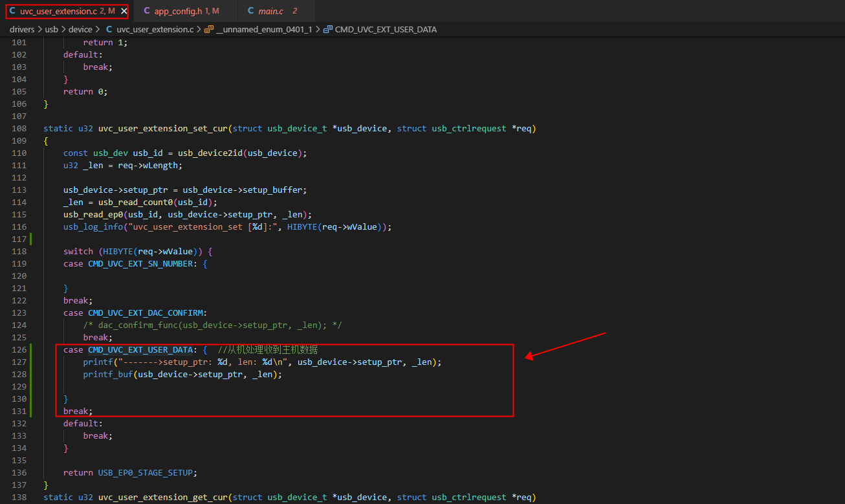Click usb_read_ep0 call on line 115
Image resolution: width=845 pixels, height=504 pixels.
93,215
